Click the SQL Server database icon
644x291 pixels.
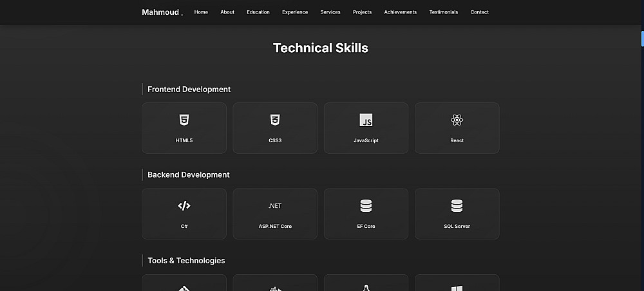point(457,206)
